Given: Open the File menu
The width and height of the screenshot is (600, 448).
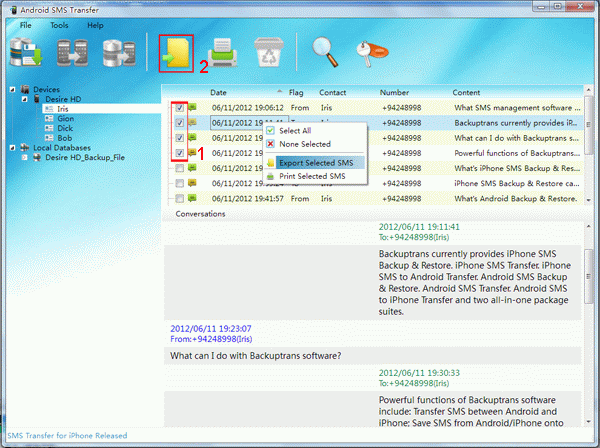Looking at the screenshot, I should click(26, 25).
